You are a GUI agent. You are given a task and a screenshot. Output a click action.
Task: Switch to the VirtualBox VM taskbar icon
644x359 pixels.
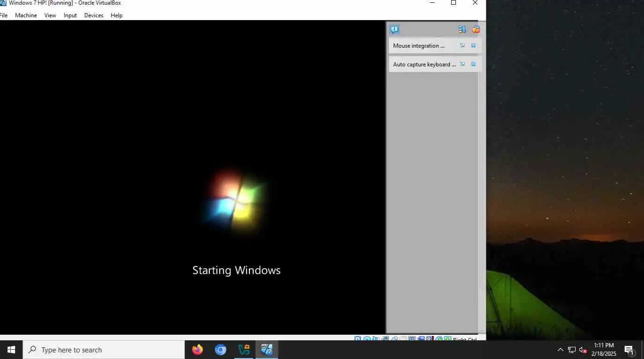point(267,350)
